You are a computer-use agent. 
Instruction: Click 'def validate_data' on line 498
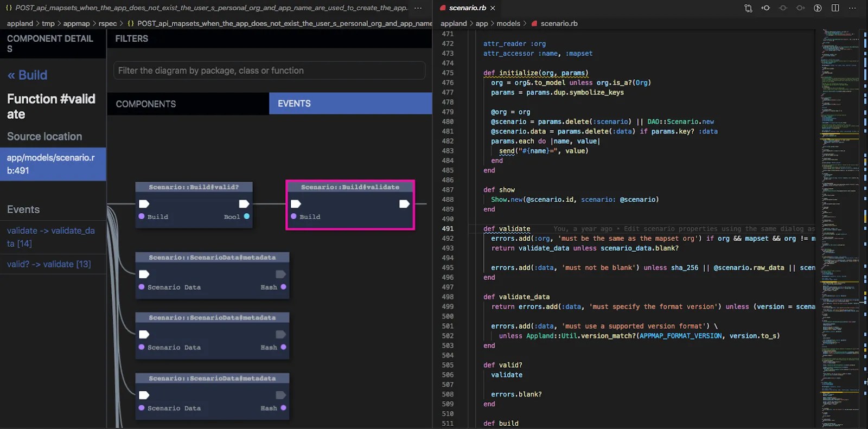tap(516, 297)
